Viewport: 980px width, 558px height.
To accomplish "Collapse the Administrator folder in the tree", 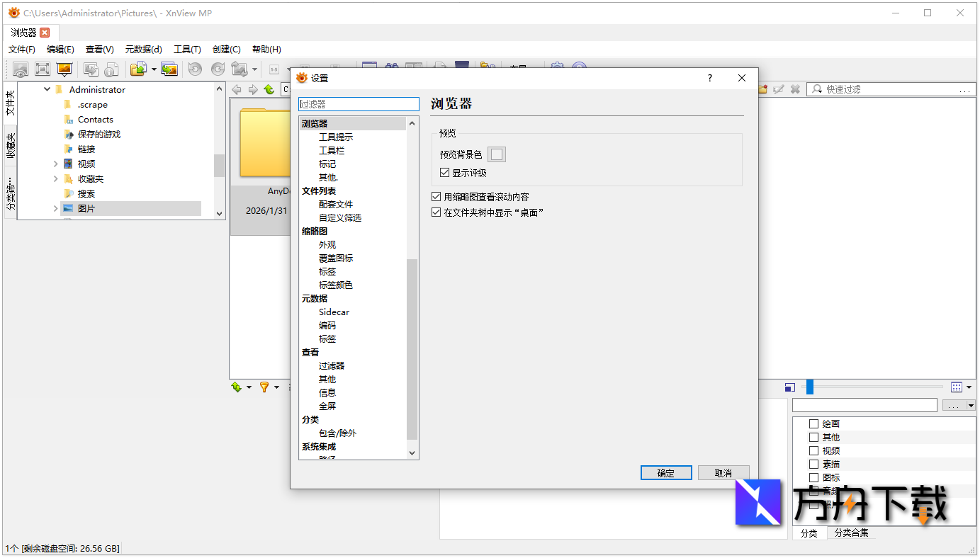I will click(x=47, y=89).
